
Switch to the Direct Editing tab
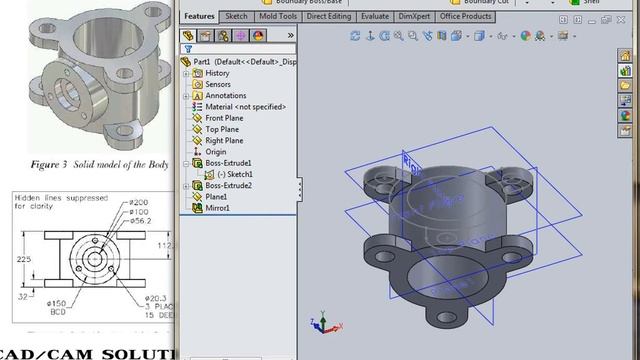(x=329, y=16)
